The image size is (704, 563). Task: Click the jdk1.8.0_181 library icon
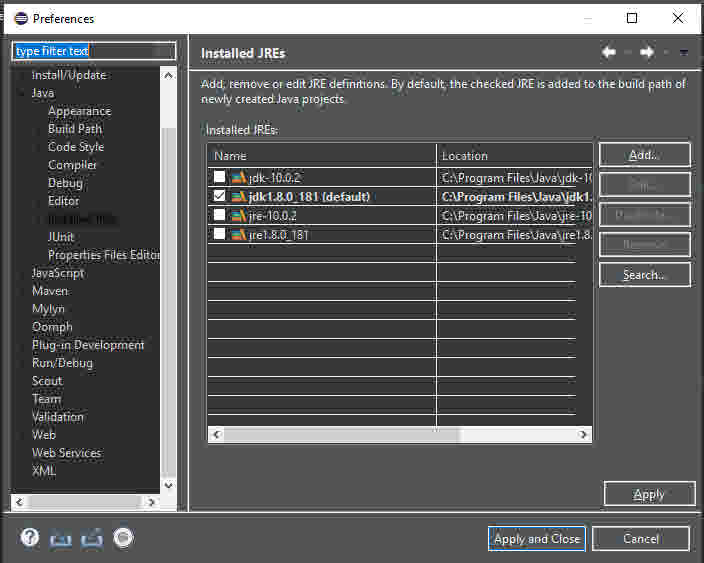[x=238, y=196]
